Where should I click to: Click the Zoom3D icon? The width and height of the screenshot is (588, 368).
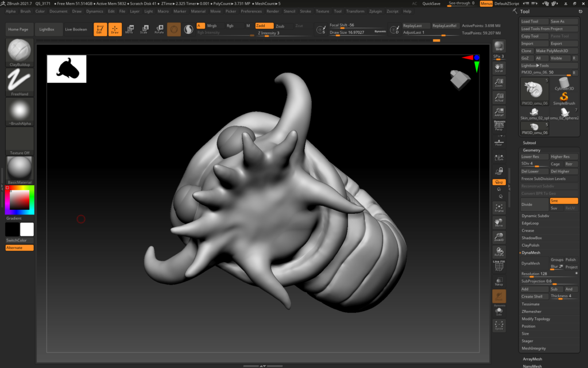499,237
